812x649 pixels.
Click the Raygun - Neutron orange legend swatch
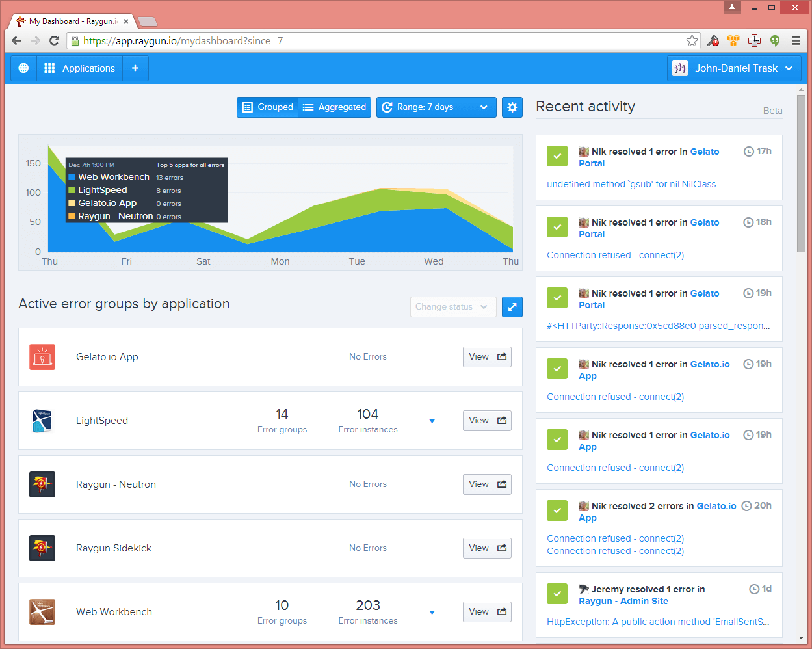[72, 216]
